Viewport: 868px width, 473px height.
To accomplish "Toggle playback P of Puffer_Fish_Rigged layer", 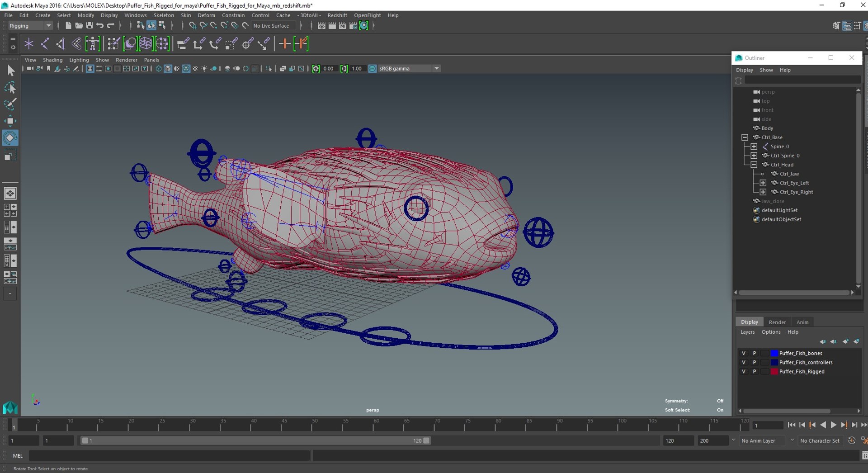I will click(x=754, y=371).
